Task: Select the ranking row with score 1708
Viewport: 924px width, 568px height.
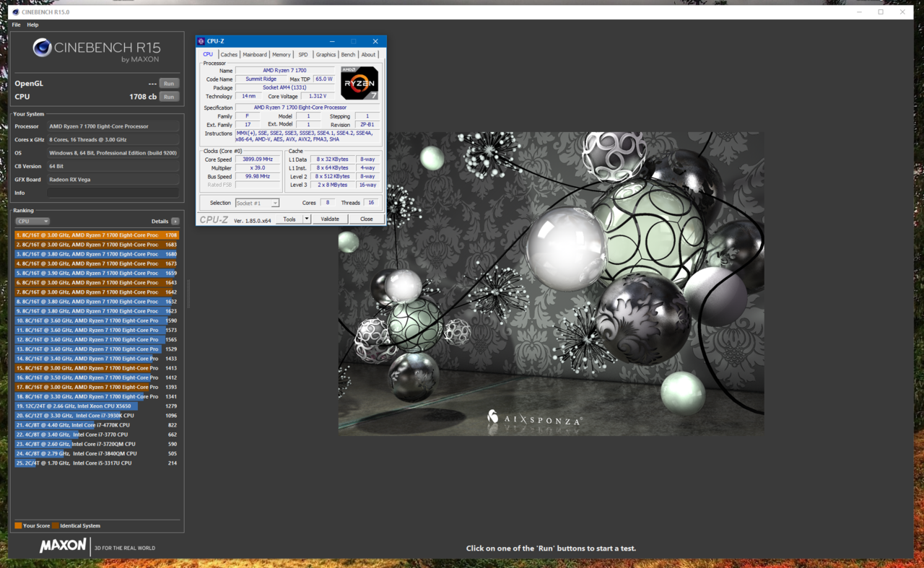Action: pyautogui.click(x=97, y=235)
